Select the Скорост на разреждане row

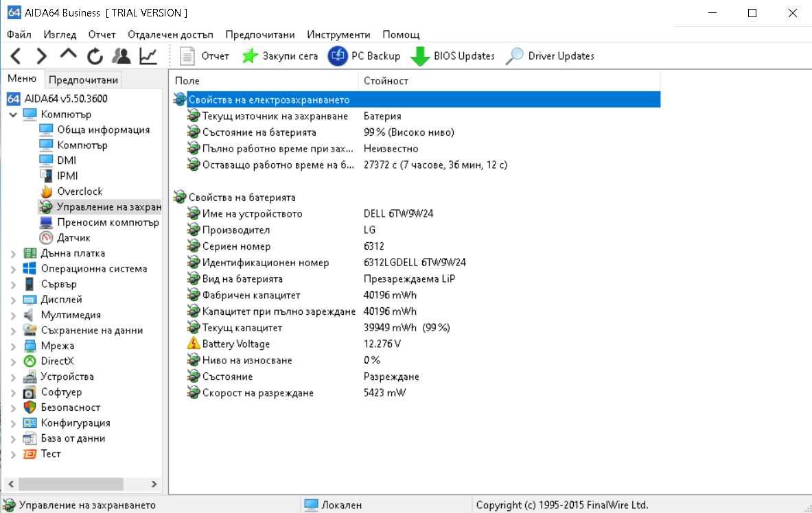pyautogui.click(x=416, y=393)
